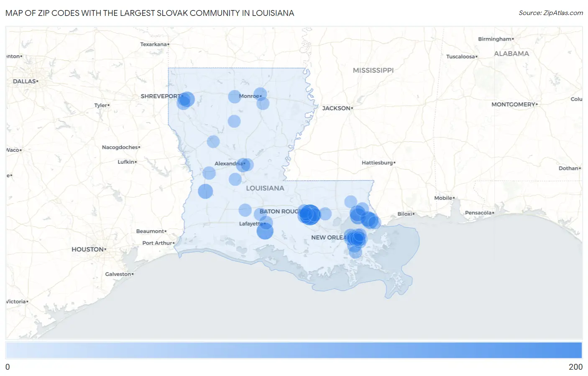This screenshot has width=588, height=376.
Task: Click the Mobile city label
Action: pyautogui.click(x=444, y=198)
